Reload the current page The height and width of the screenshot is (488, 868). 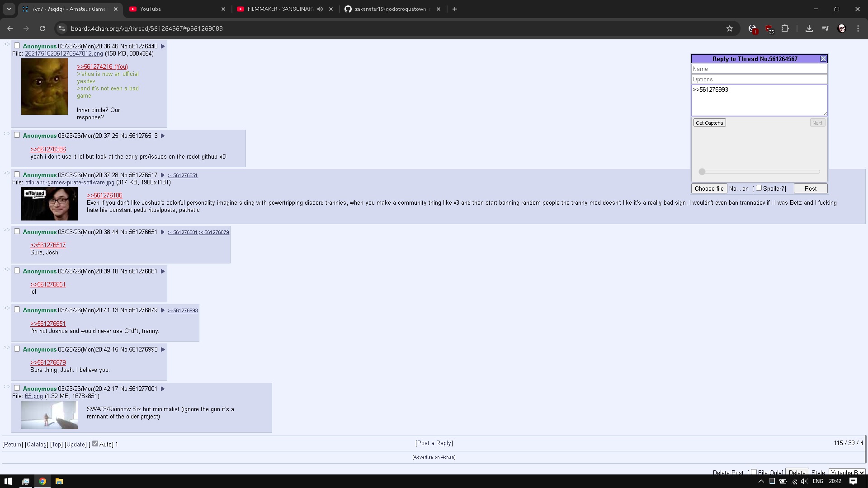pyautogui.click(x=42, y=28)
